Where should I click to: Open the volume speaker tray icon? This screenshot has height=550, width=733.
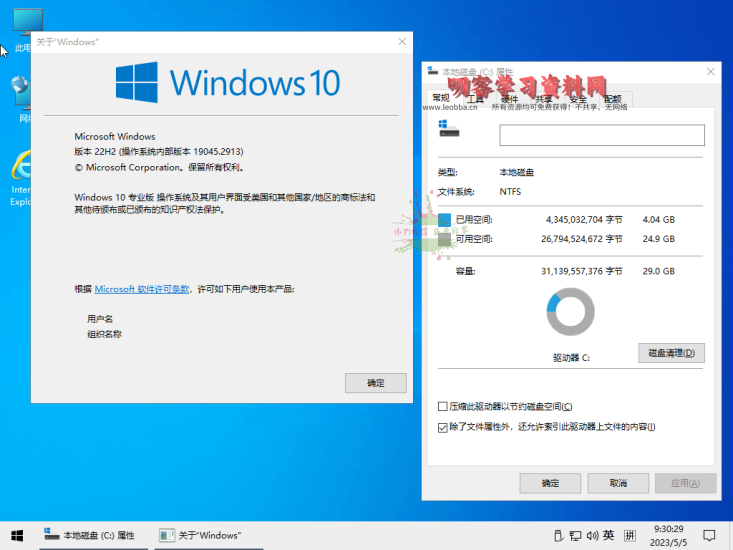[x=592, y=536]
